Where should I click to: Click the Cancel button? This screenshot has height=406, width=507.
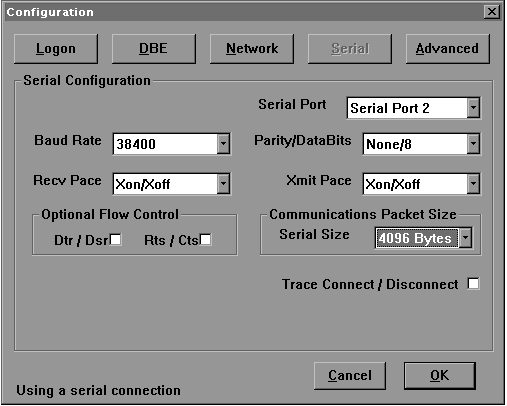coord(350,376)
